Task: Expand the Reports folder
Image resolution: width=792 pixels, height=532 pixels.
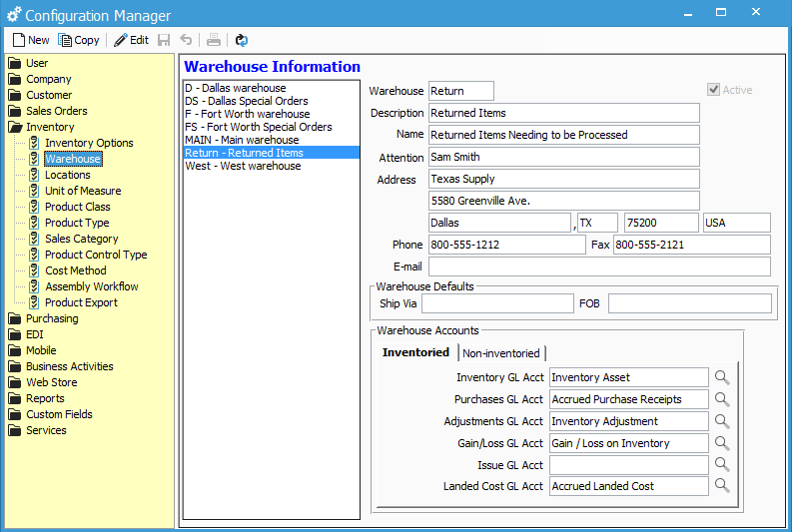Action: tap(15, 398)
